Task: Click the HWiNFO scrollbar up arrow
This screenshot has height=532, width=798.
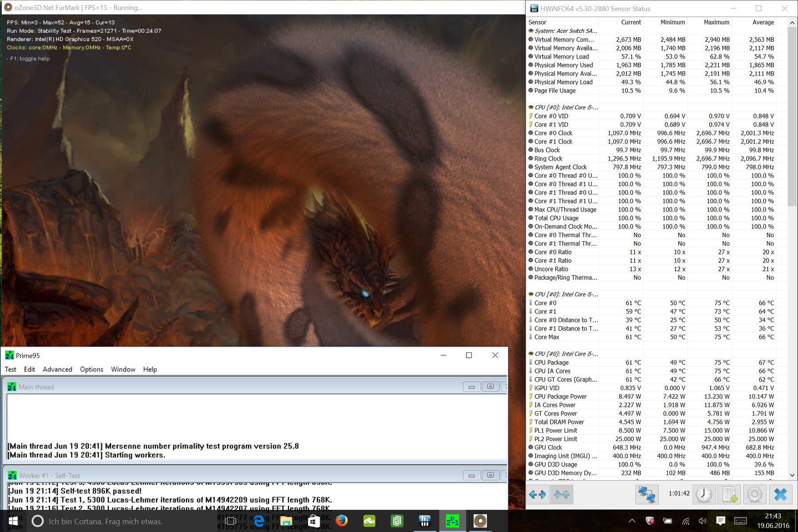Action: (792, 22)
